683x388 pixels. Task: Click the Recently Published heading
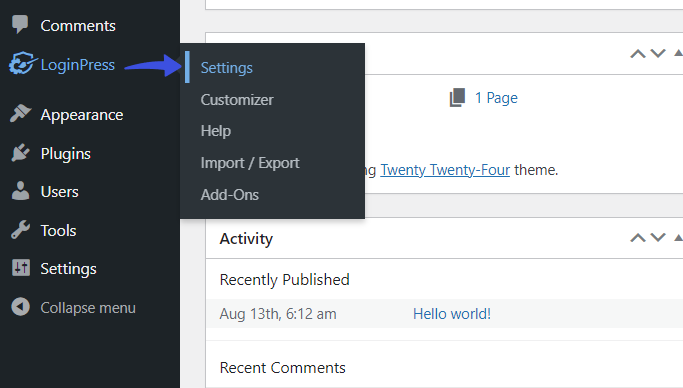284,280
